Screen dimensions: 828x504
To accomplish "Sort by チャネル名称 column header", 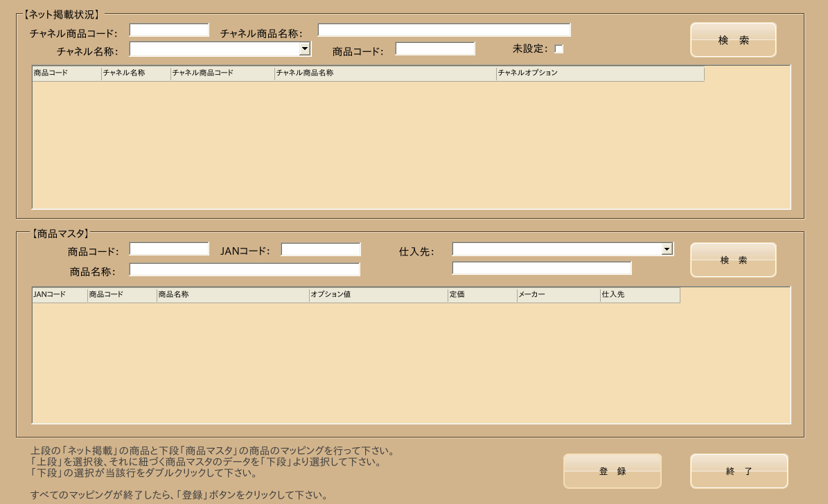I will [136, 73].
